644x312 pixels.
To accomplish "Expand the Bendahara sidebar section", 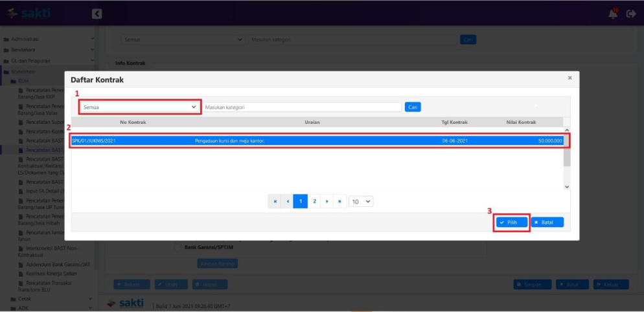I will [x=23, y=50].
